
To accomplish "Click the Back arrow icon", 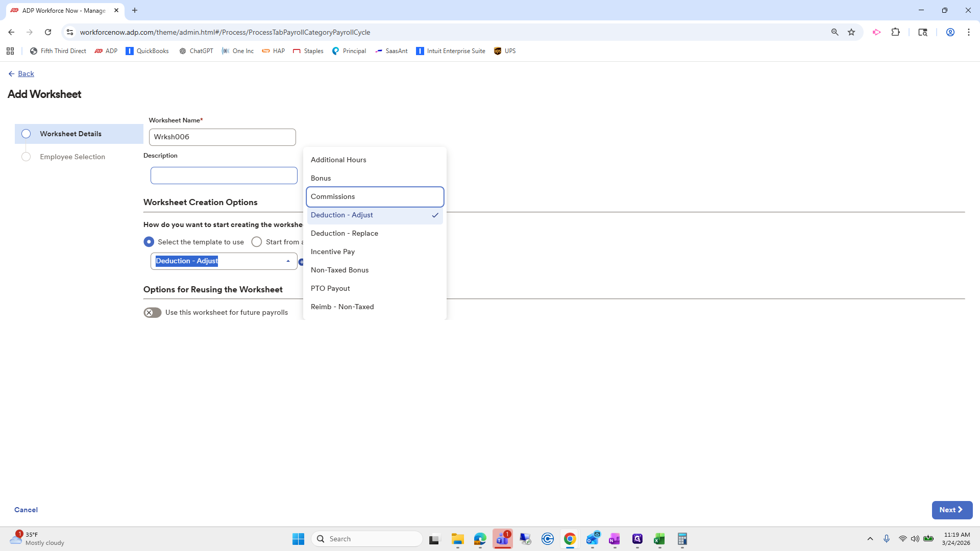I will (11, 74).
